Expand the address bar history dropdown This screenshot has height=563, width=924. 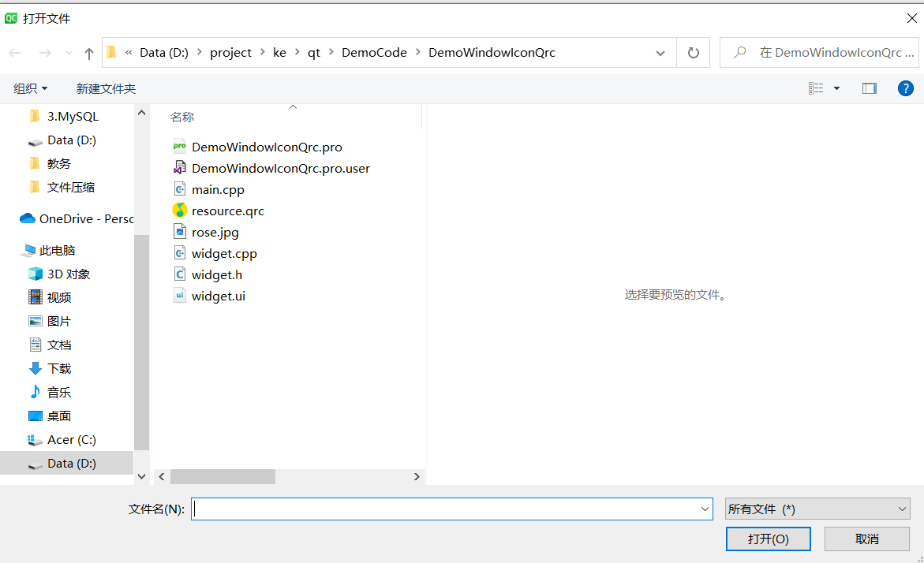(x=660, y=53)
